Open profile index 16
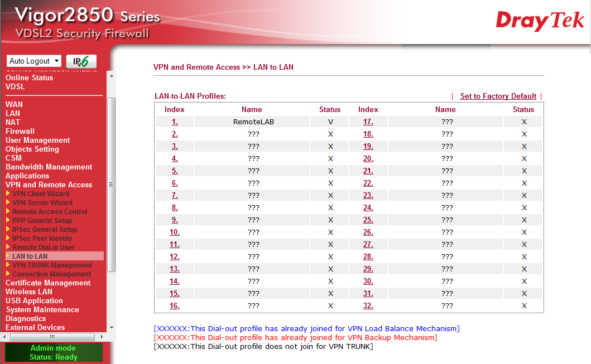591x364 pixels. 175,305
